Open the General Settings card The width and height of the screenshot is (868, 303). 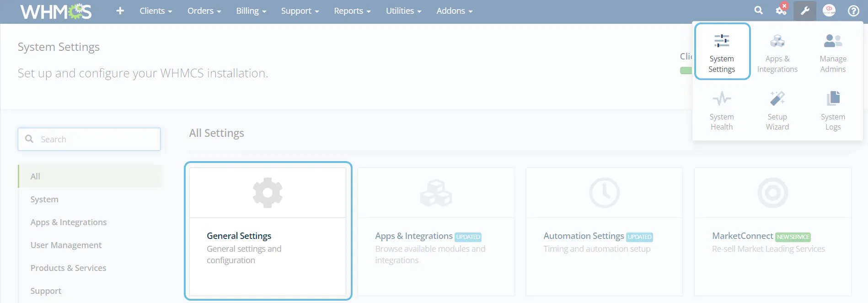click(268, 231)
